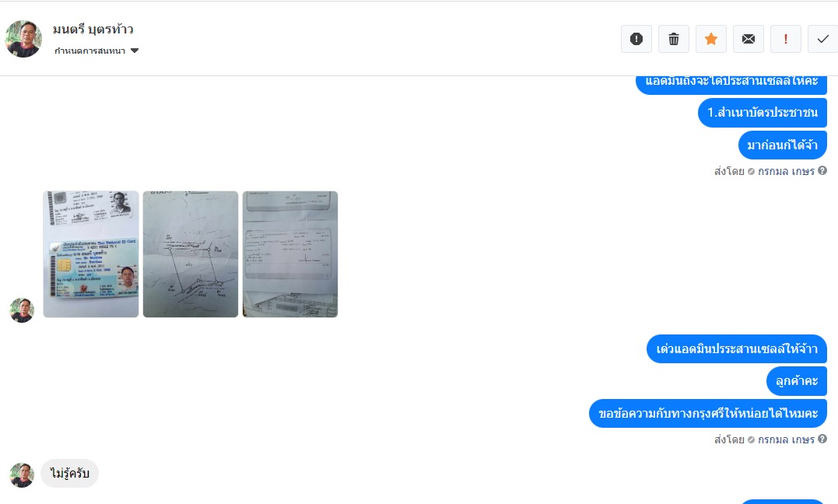Click sender avatar next to image attachments

pyautogui.click(x=22, y=310)
